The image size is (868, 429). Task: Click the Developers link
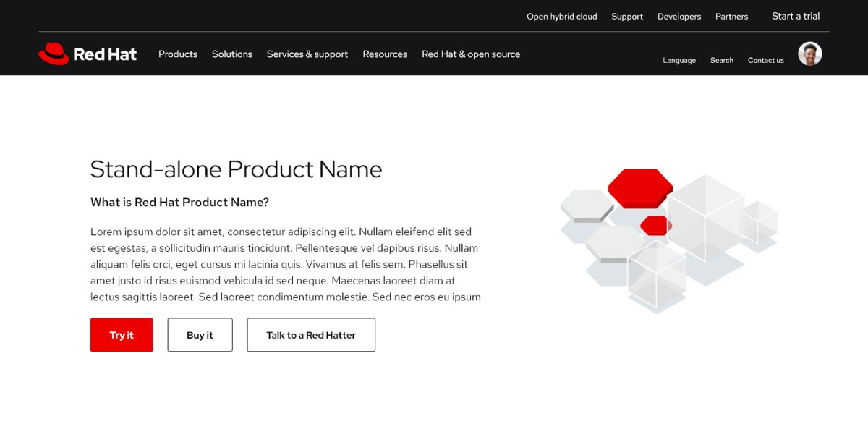click(x=678, y=16)
